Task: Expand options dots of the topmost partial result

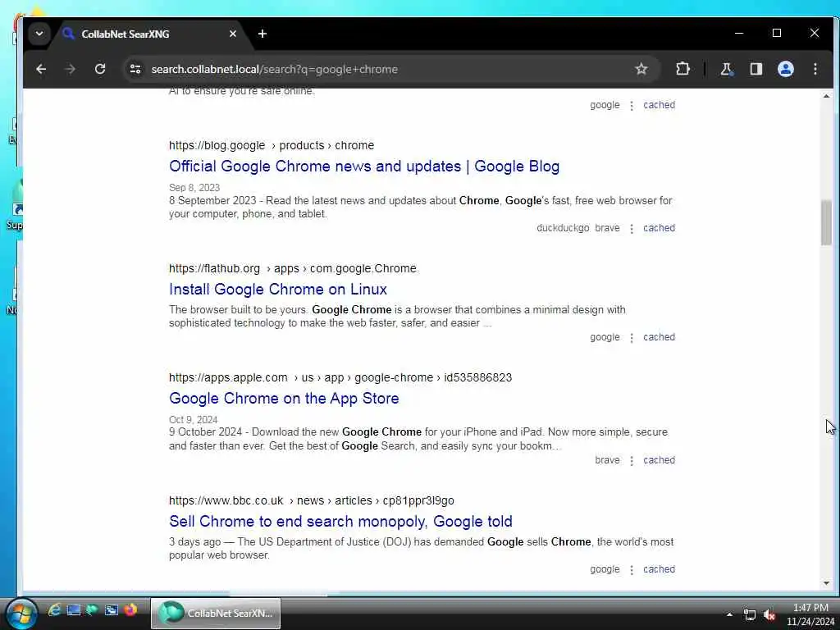Action: pos(632,106)
